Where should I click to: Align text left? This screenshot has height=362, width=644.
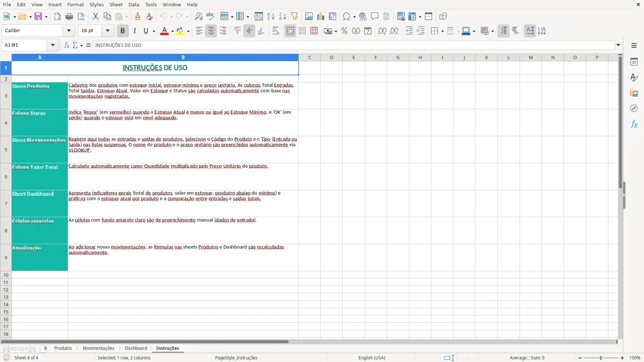tap(200, 31)
